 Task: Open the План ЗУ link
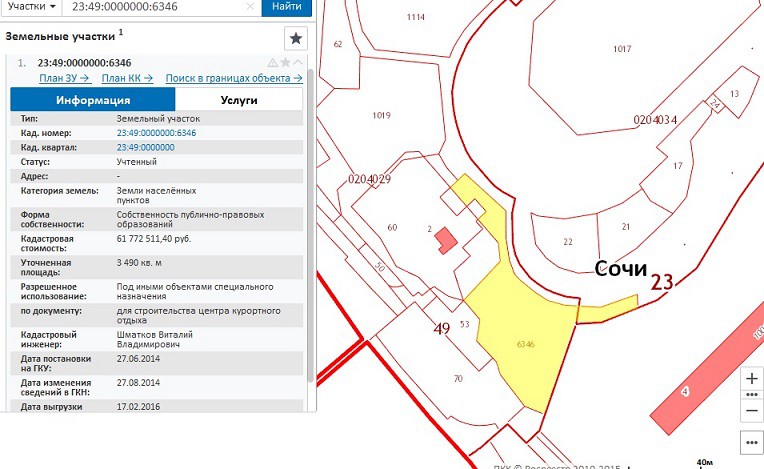(x=65, y=78)
